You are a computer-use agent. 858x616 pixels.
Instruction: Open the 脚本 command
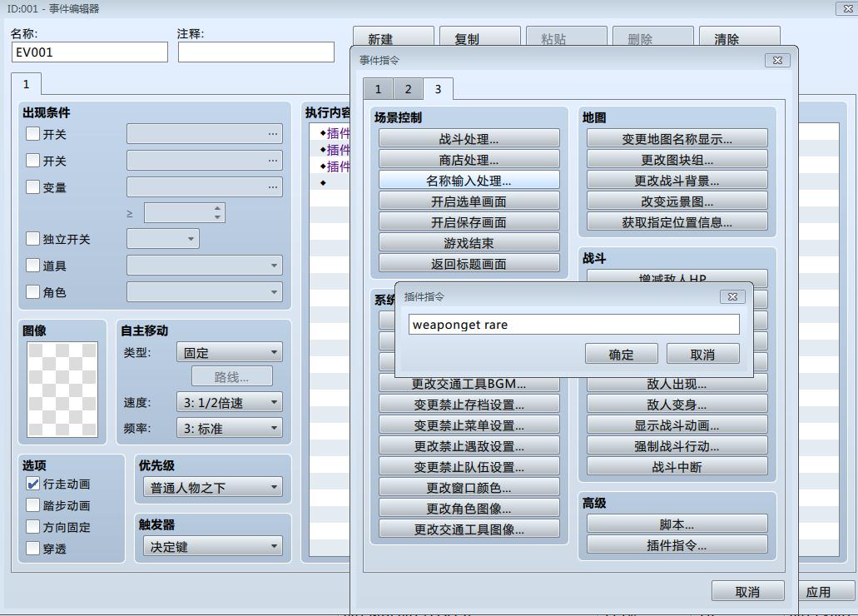tap(677, 524)
